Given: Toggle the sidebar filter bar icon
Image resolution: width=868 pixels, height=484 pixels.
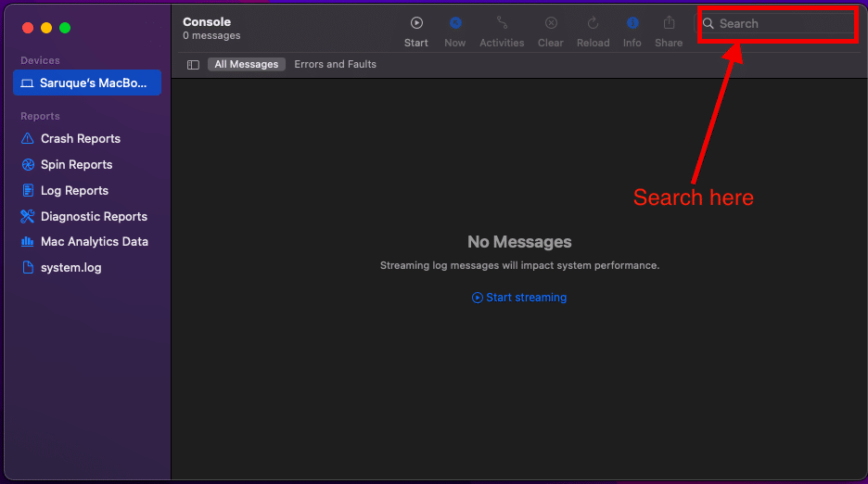Looking at the screenshot, I should 193,65.
